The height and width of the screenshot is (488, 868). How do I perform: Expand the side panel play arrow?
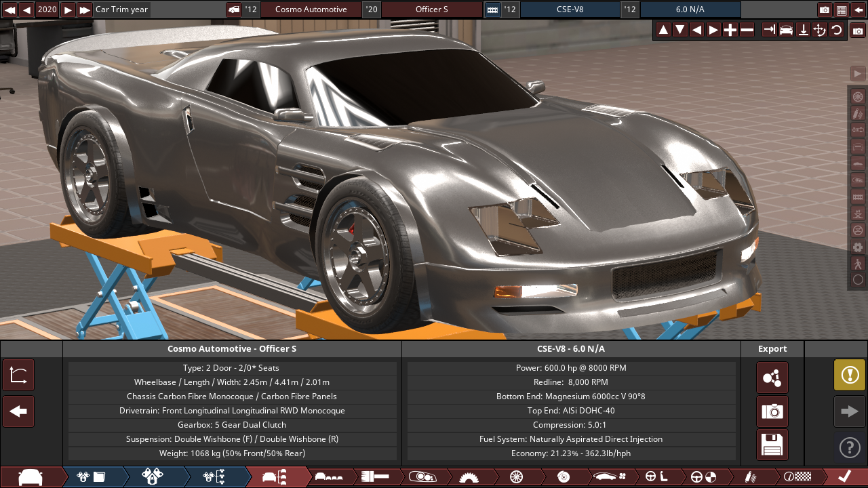click(858, 73)
